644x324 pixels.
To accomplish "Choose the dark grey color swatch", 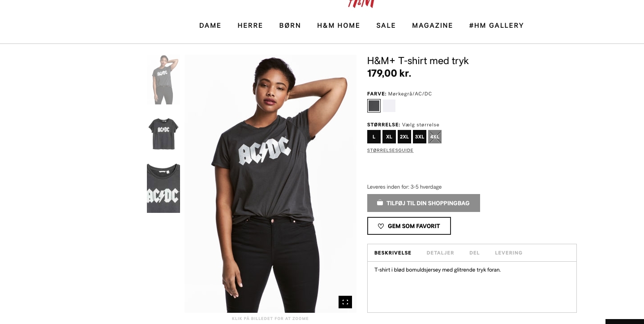I will tap(374, 106).
